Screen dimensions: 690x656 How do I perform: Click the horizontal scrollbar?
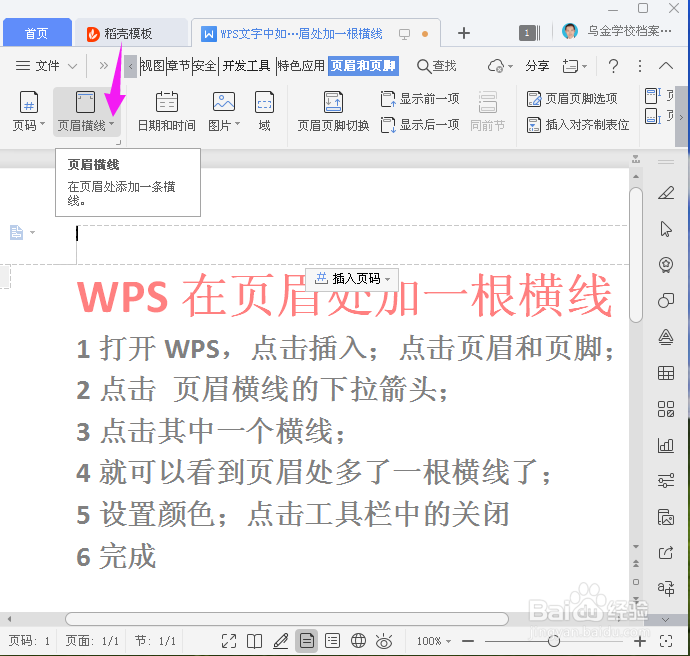tap(287, 619)
